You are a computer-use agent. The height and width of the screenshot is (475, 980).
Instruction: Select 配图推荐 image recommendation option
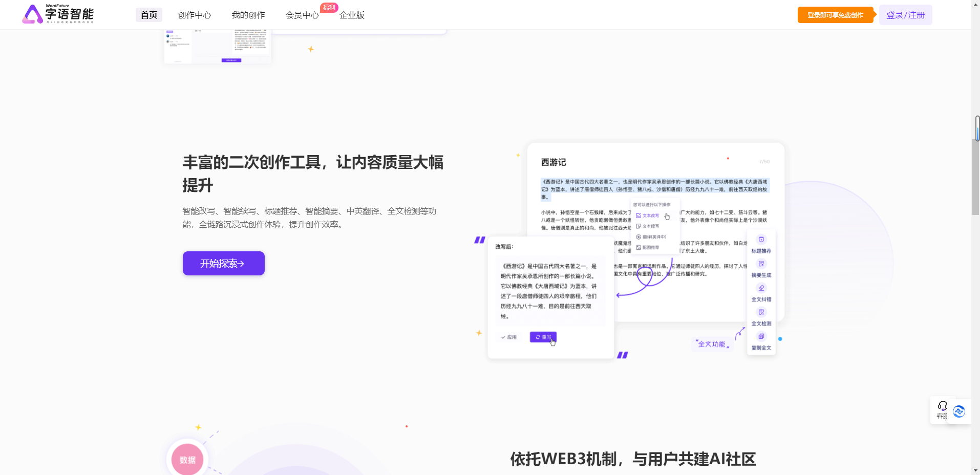coord(648,247)
